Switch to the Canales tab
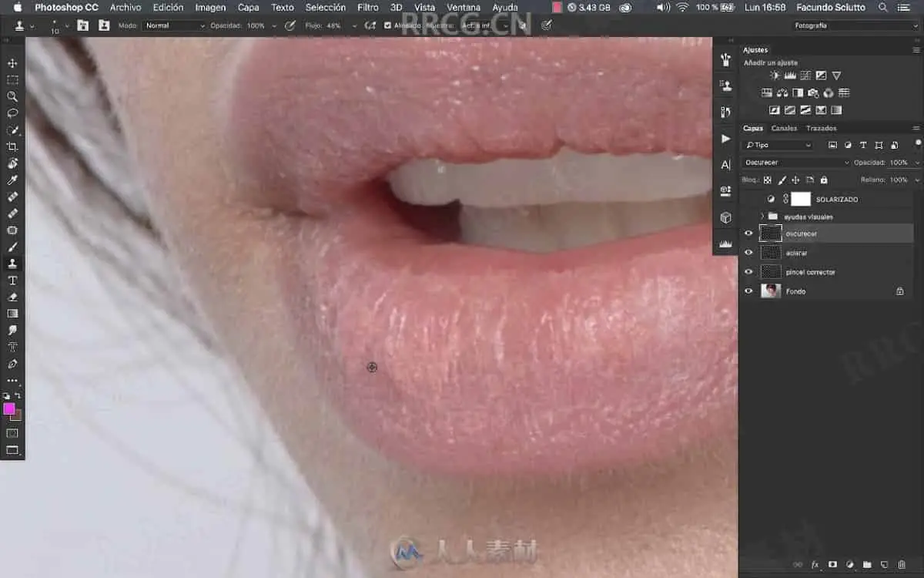924x578 pixels. (x=784, y=128)
